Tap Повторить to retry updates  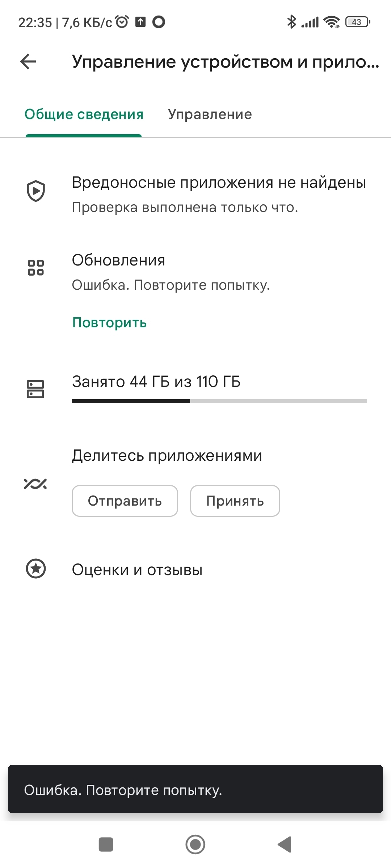109,322
